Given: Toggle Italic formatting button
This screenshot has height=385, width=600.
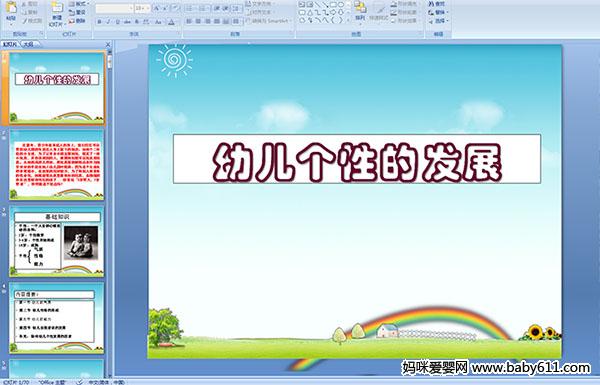Looking at the screenshot, I should pyautogui.click(x=108, y=22).
